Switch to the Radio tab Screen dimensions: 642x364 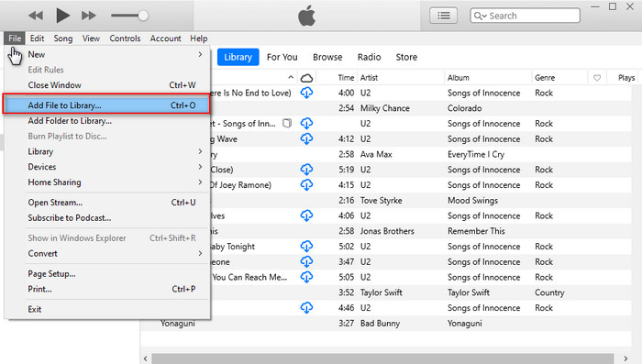pos(369,57)
